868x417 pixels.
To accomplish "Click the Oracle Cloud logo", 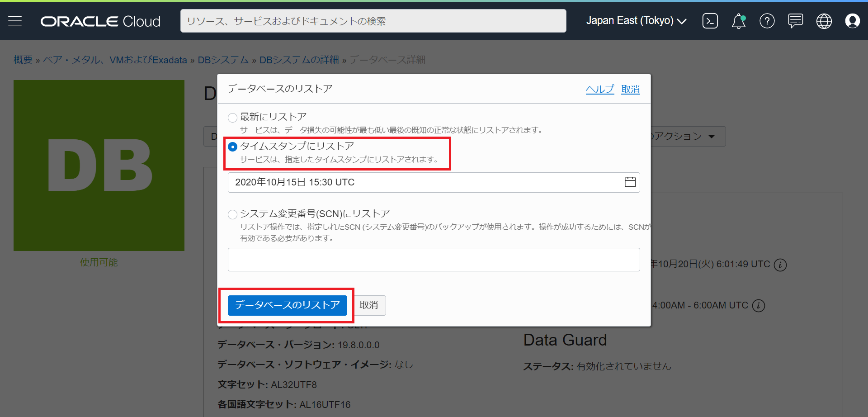I will tap(100, 21).
